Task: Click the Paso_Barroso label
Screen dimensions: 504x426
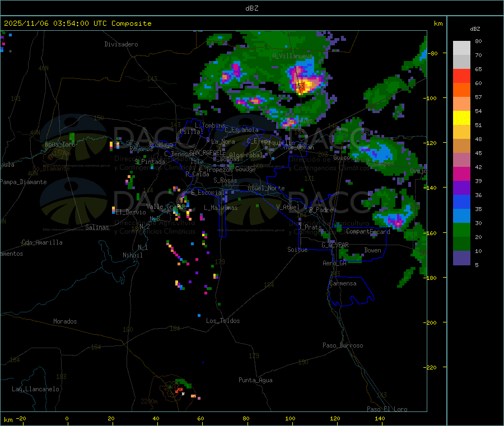Action: [343, 345]
